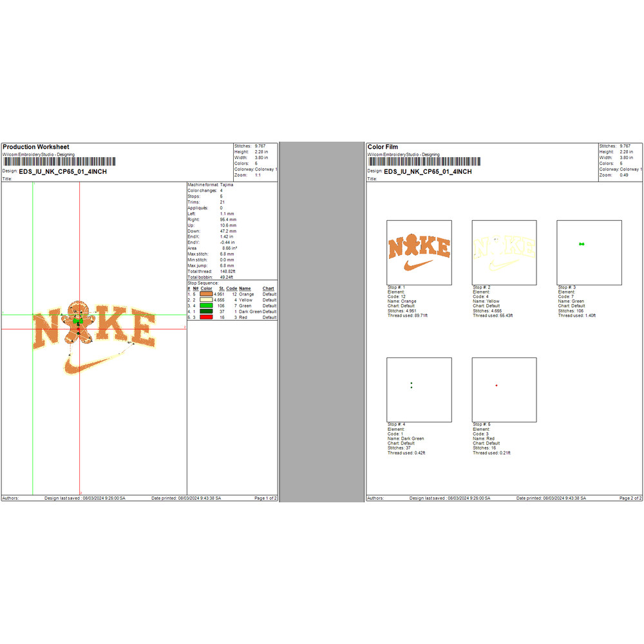
Task: Click the Red color swatch in Stop Sequence
Action: 206,317
